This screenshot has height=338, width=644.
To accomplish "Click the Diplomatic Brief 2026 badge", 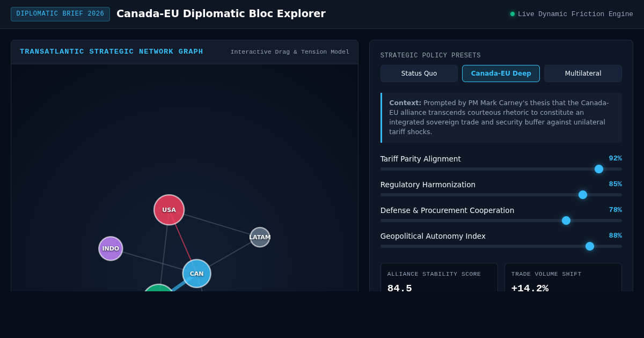I will (60, 14).
